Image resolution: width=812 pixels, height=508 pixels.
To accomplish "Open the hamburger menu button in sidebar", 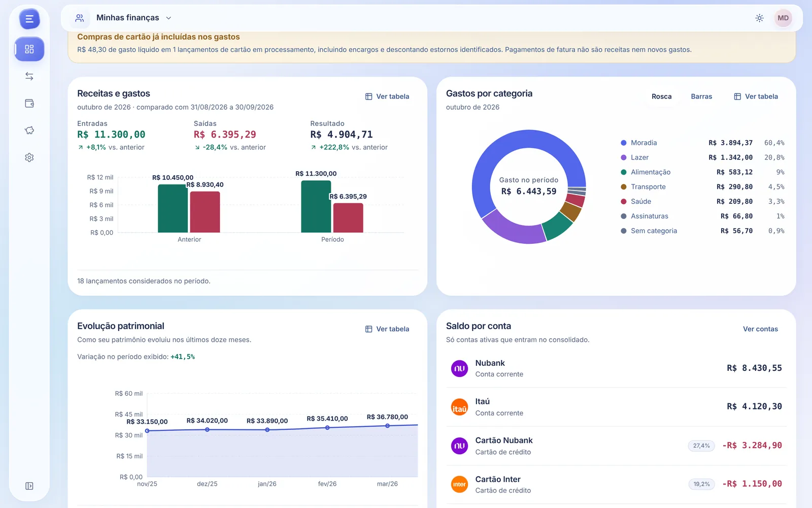I will (x=29, y=19).
